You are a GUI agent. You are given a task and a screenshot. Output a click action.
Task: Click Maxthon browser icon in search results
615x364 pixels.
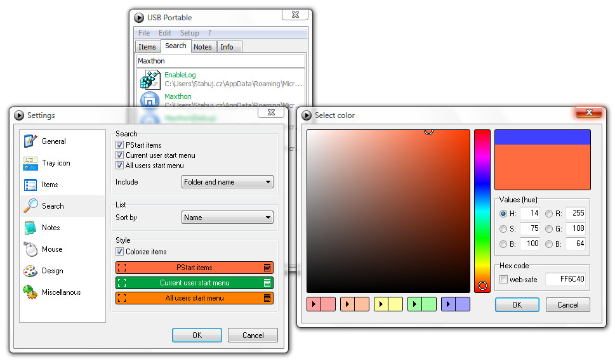click(x=149, y=100)
